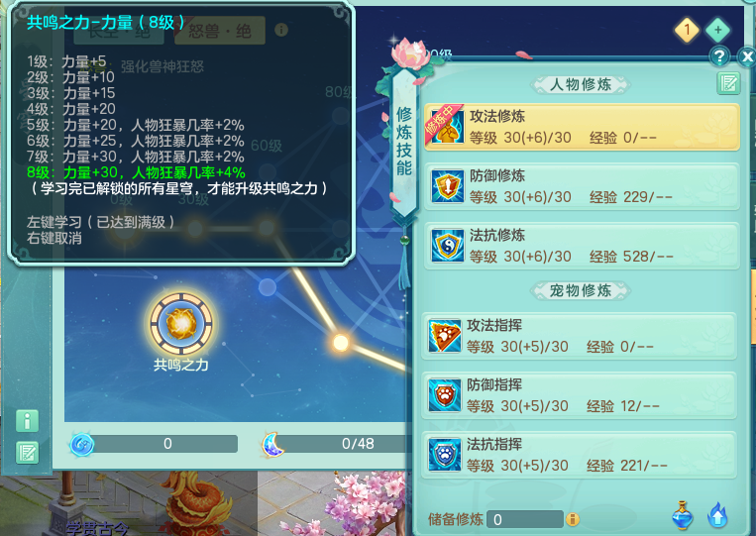This screenshot has height=536, width=756.
Task: Select the 攻法修炼 skill row
Action: pyautogui.click(x=582, y=127)
